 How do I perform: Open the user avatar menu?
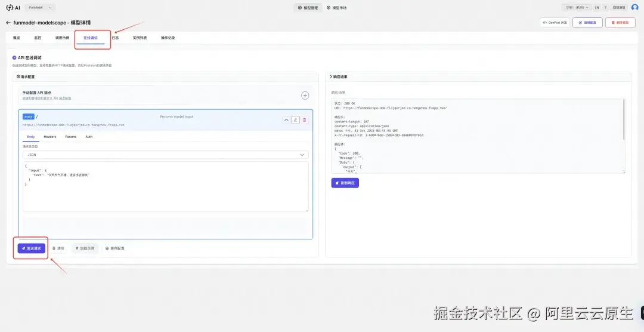pyautogui.click(x=635, y=7)
